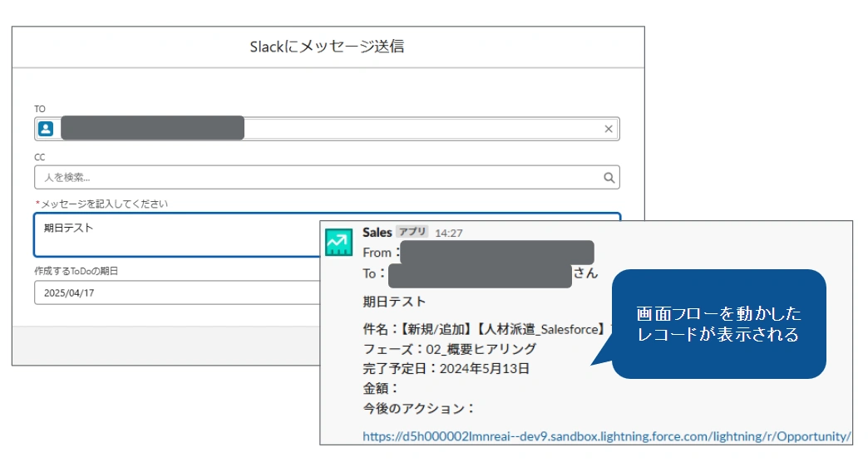868x462 pixels.
Task: Click the メッセージを記入してください label
Action: (102, 204)
